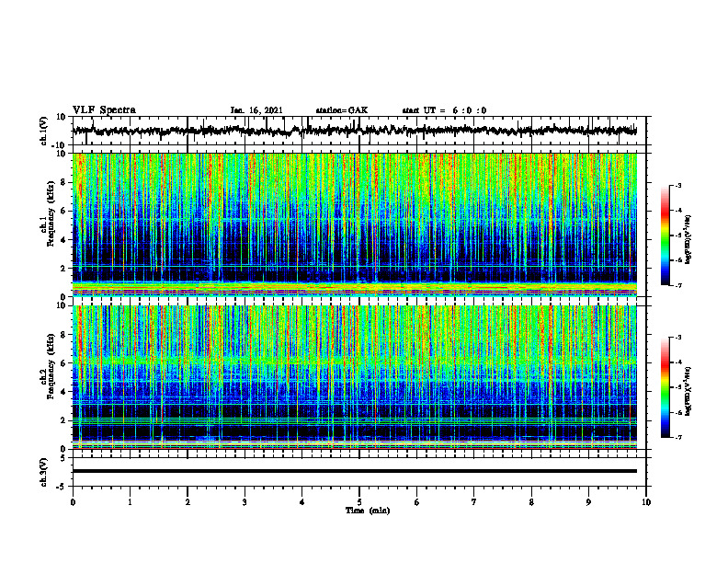Click the "VLF Spectra" title text
728x563 pixels.
coord(104,110)
